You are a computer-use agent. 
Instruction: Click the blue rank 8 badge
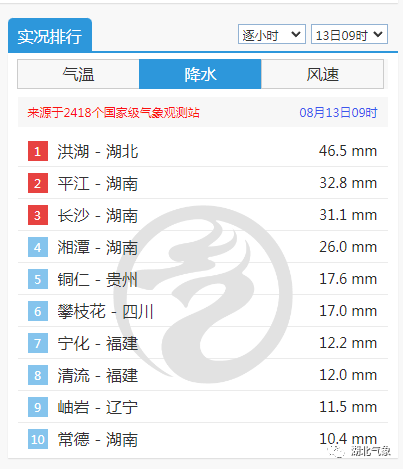(38, 375)
